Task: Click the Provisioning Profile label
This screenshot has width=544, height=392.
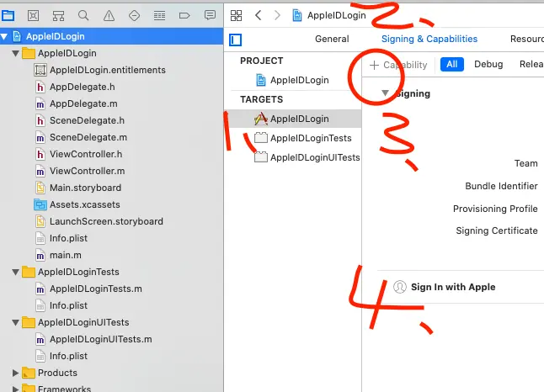Action: [x=495, y=209]
